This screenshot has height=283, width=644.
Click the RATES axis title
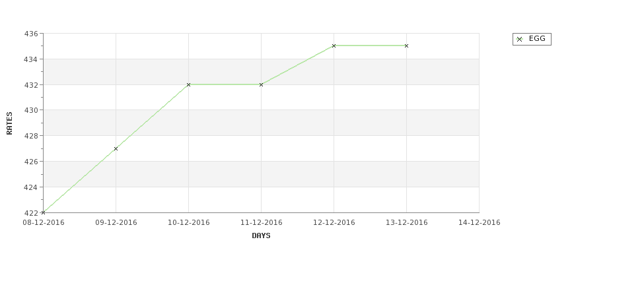[9, 123]
